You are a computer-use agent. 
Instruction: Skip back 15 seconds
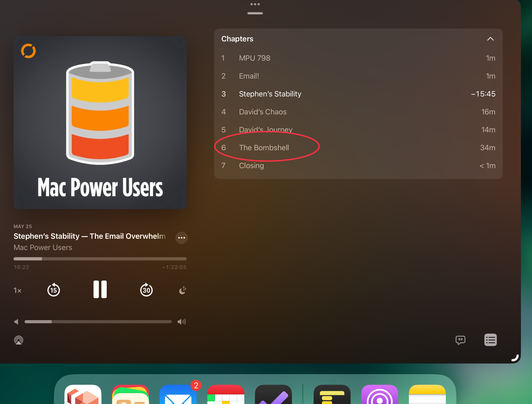coord(53,290)
